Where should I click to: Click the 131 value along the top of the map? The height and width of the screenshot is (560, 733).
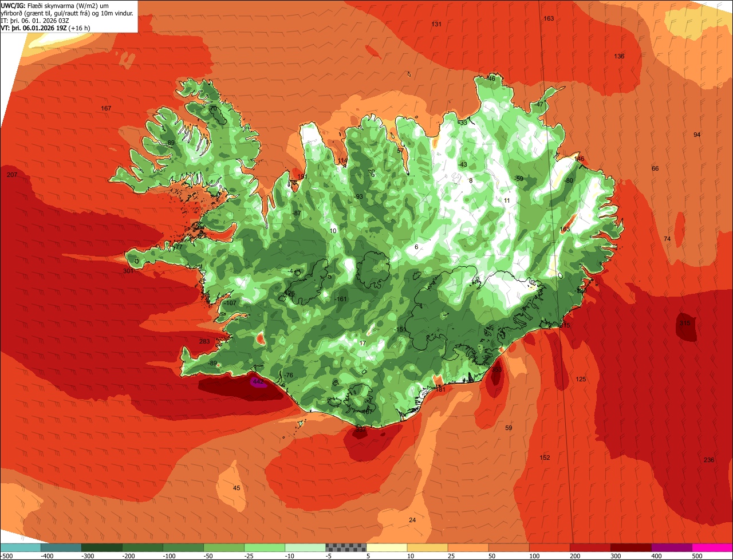(x=436, y=24)
